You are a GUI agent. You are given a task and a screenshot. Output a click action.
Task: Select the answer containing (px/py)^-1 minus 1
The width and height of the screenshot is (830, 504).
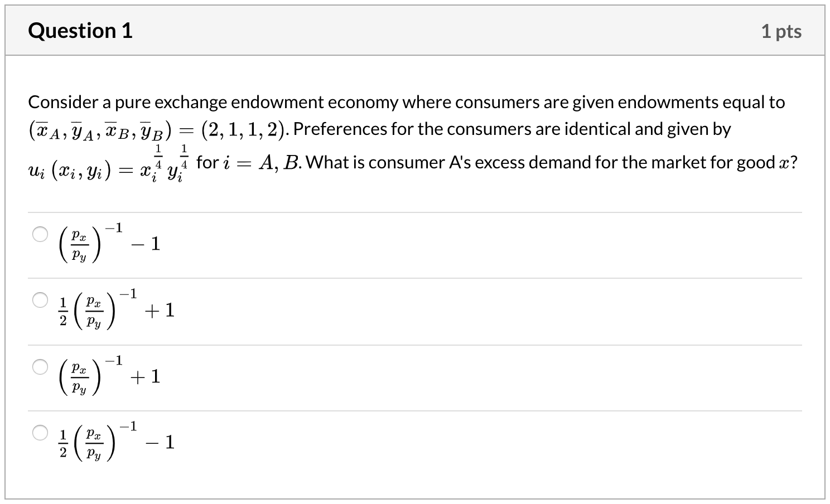tap(109, 244)
